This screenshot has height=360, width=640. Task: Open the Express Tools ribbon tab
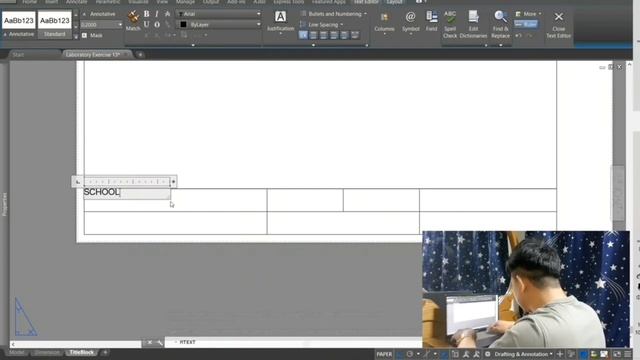click(x=289, y=2)
